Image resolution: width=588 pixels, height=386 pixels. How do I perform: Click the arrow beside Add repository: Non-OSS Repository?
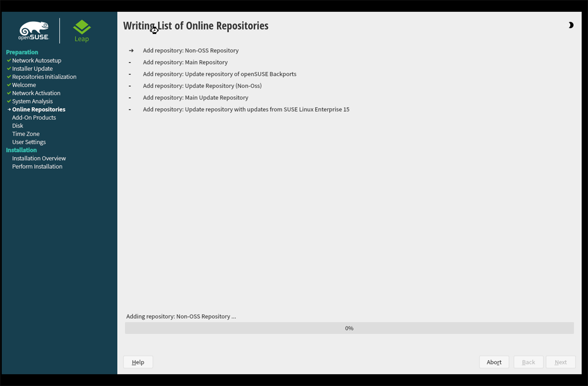click(x=130, y=50)
